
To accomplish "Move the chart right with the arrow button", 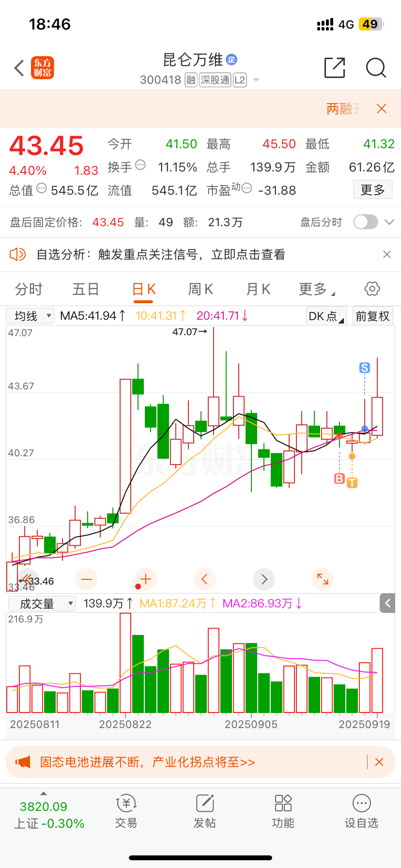I will (264, 579).
